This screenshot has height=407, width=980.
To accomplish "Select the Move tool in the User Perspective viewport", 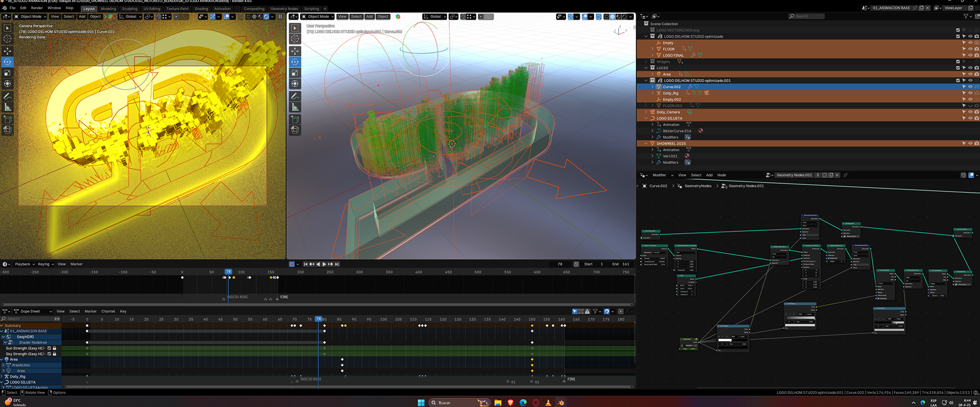I will (x=295, y=51).
